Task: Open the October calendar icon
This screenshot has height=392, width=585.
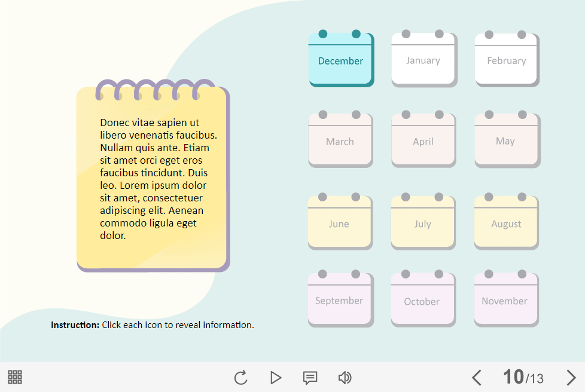Action: click(x=422, y=300)
